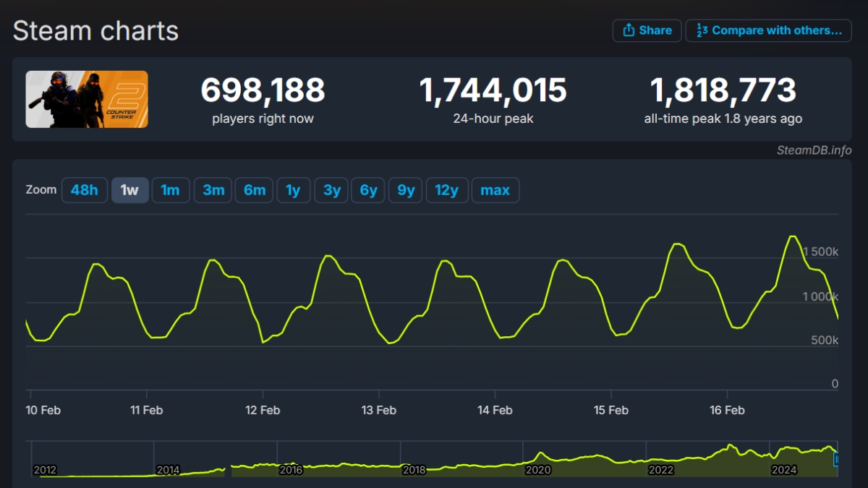Select the 3m zoom preset
Image resolution: width=868 pixels, height=488 pixels.
click(x=213, y=189)
